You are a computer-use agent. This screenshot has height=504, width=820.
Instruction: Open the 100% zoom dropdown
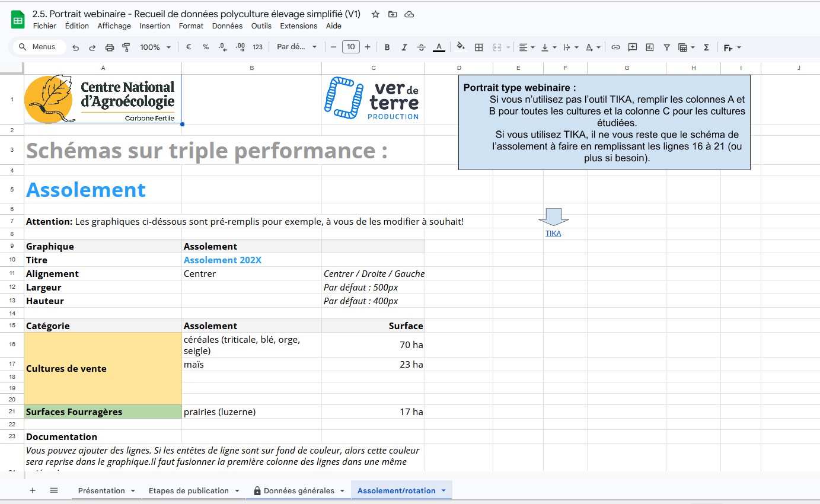coord(155,47)
